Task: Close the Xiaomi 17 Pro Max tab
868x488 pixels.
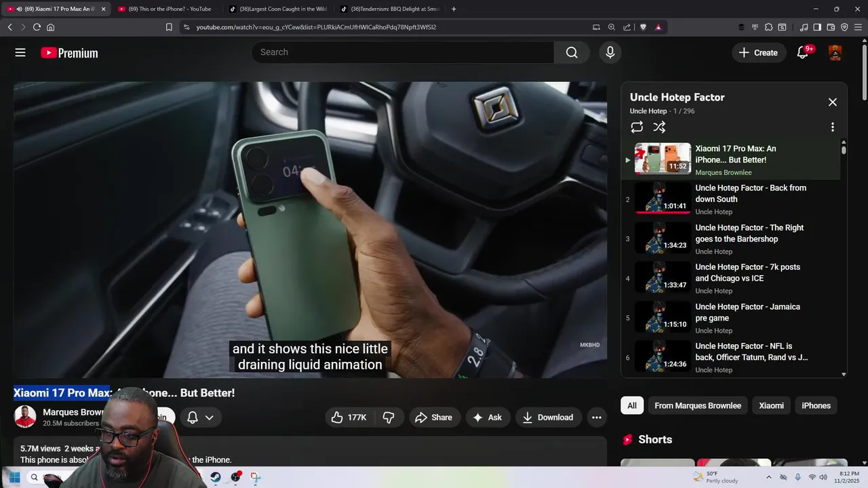Action: [103, 9]
